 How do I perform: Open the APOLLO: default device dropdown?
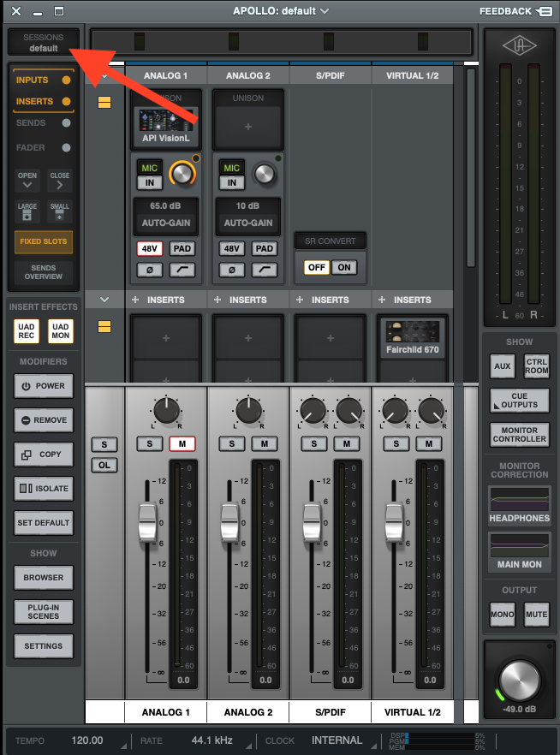[x=281, y=10]
